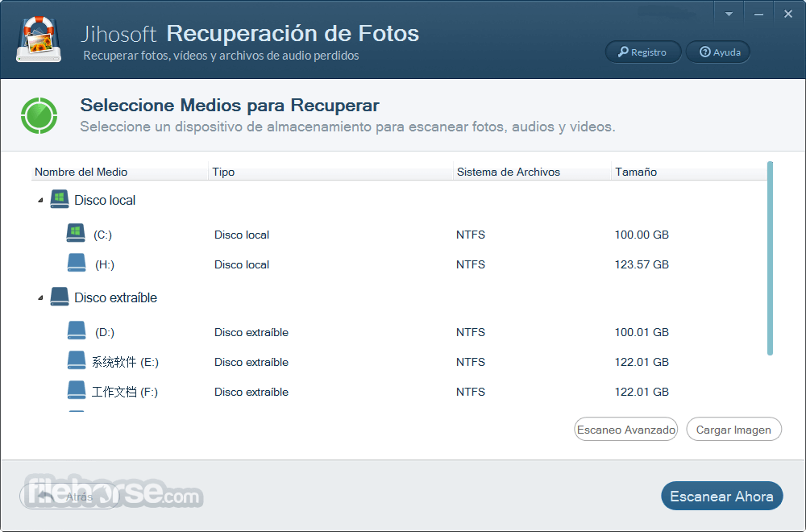
Task: Sort by Tipo column header
Action: 330,172
